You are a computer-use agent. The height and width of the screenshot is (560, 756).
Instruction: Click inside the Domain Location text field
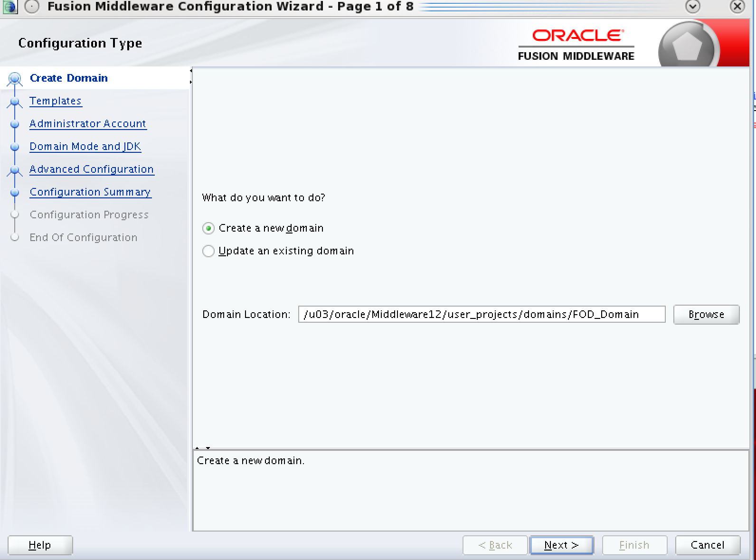tap(482, 315)
